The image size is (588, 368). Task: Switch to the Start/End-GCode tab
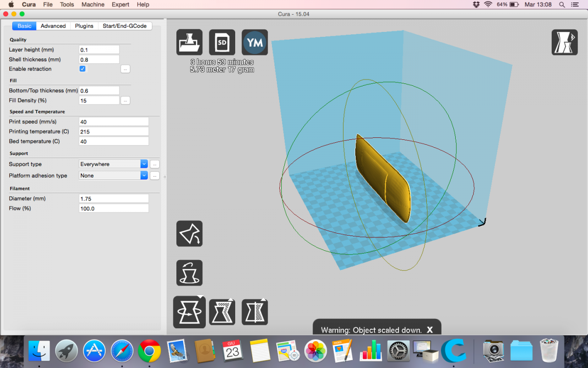point(124,26)
